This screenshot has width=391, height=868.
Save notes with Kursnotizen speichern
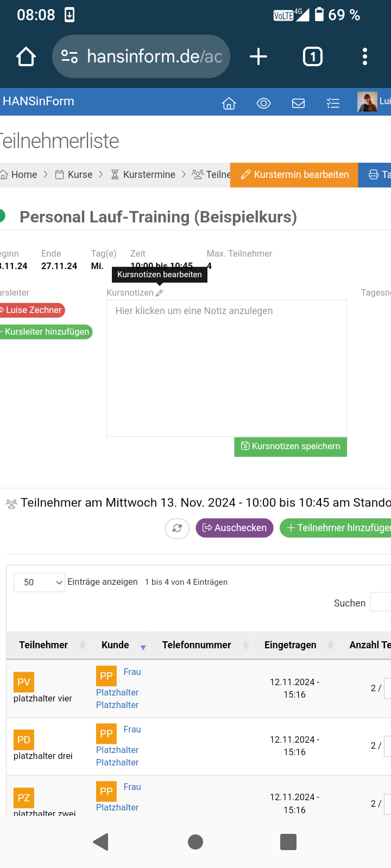tap(291, 446)
